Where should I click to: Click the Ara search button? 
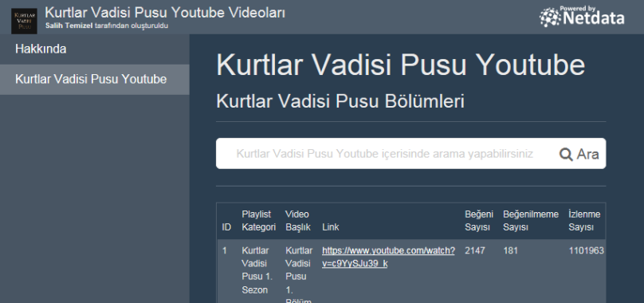point(579,154)
